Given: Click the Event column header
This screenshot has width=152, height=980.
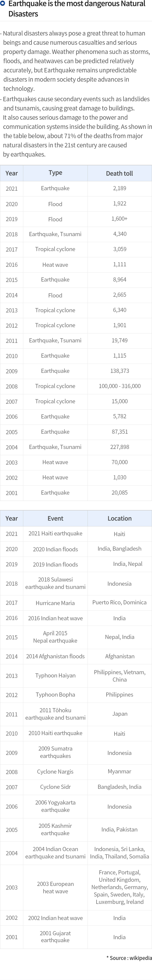Looking at the screenshot, I should pos(55,518).
